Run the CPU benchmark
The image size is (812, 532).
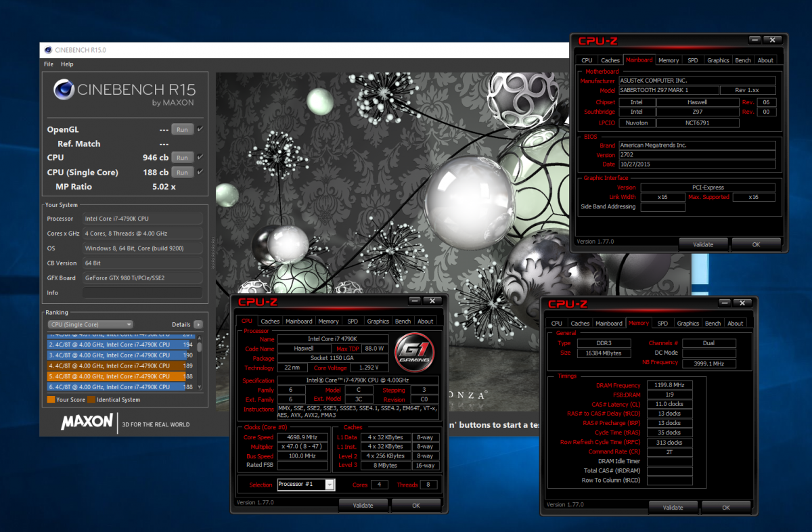pos(182,158)
